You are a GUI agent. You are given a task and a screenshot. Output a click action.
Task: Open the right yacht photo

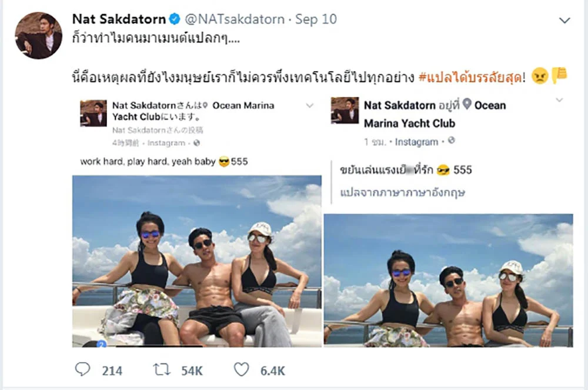[449, 280]
